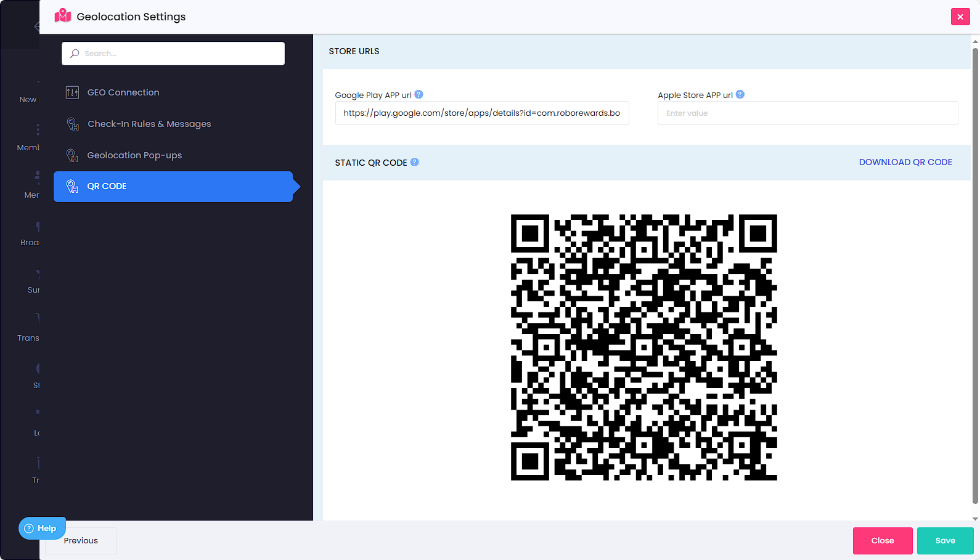Viewport: 980px width, 560px height.
Task: Click the magnifier icon in Search box
Action: (75, 54)
